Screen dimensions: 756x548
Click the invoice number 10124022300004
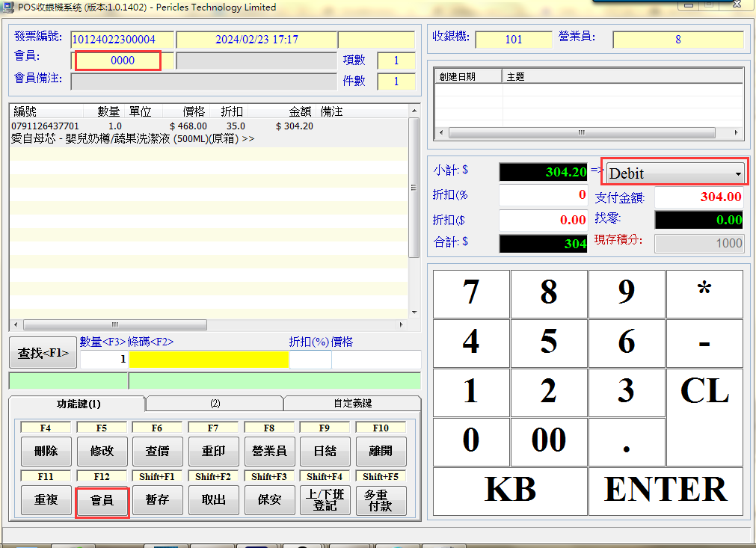(x=122, y=40)
